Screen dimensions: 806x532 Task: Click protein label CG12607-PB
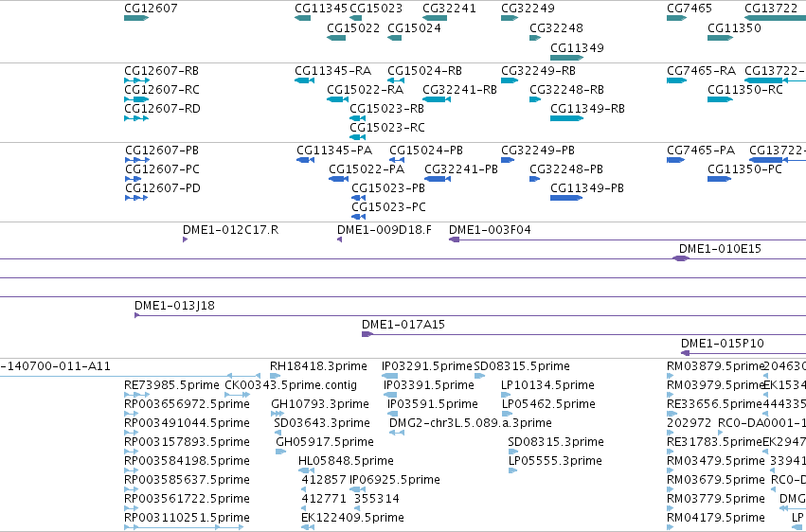coord(162,150)
